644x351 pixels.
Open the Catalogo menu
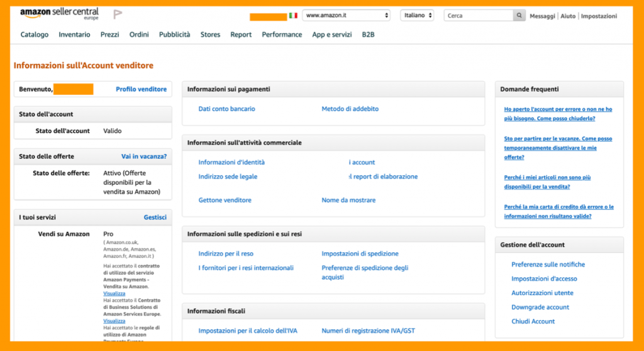pos(35,35)
